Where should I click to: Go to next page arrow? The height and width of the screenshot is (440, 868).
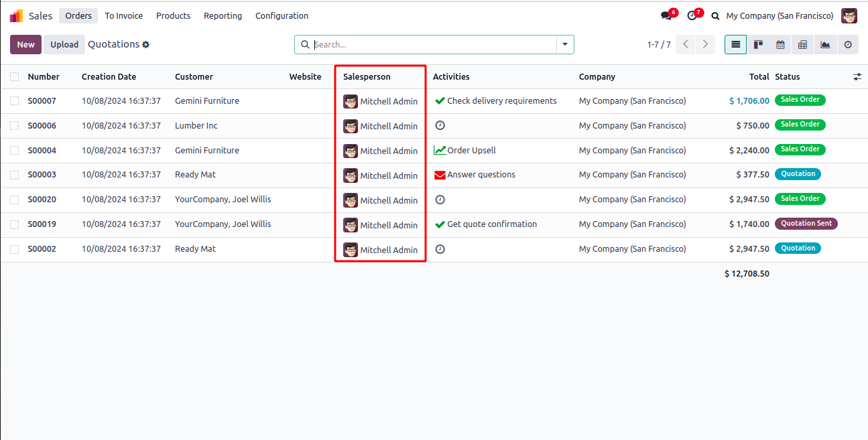pyautogui.click(x=704, y=45)
